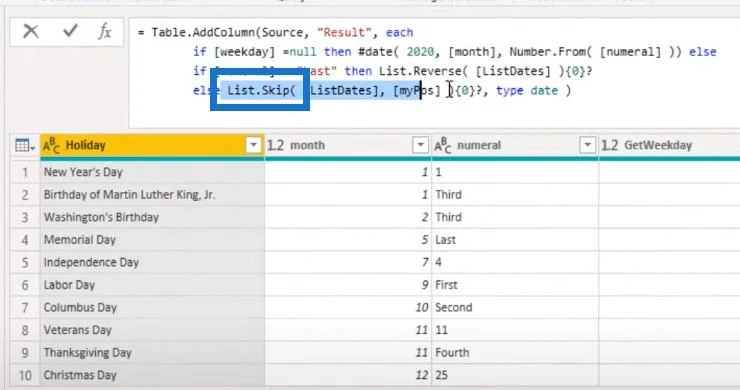740x390 pixels.
Task: Click numeral cell 'Last' in Memorial Day row
Action: pos(515,240)
